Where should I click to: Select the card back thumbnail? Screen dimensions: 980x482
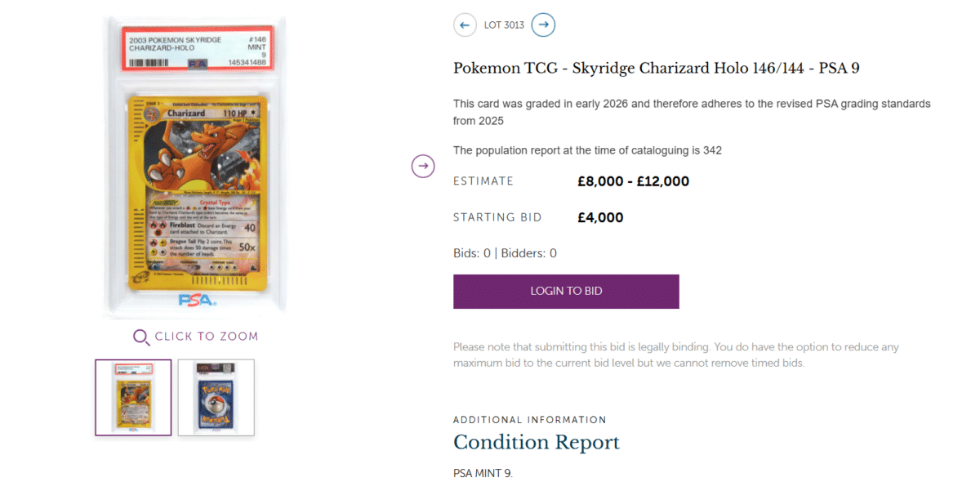(216, 397)
